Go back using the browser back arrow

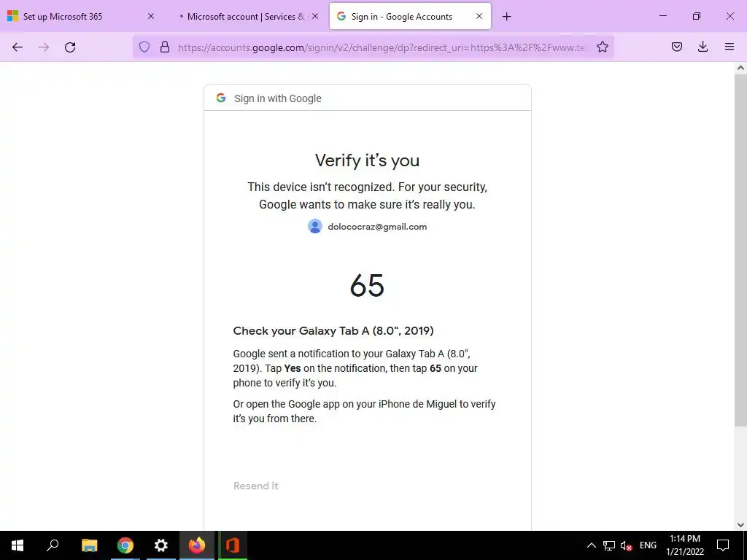[18, 47]
